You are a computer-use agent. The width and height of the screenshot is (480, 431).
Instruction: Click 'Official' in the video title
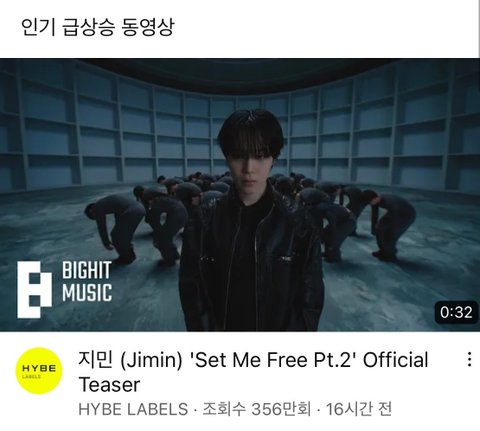396,360
